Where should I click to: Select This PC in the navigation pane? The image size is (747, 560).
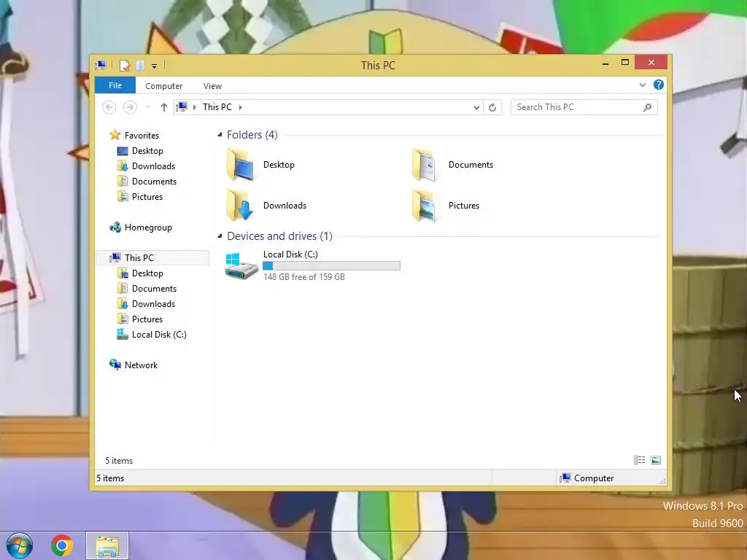click(x=153, y=257)
